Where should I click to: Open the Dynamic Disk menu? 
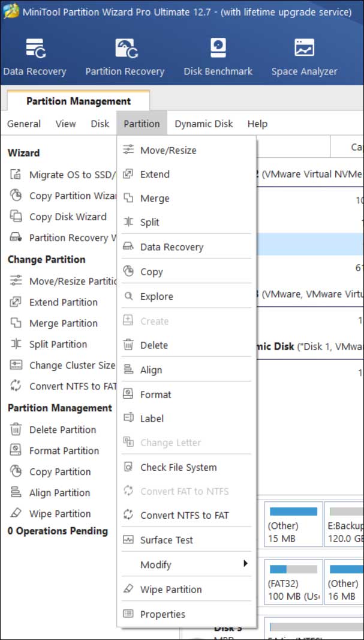point(204,124)
